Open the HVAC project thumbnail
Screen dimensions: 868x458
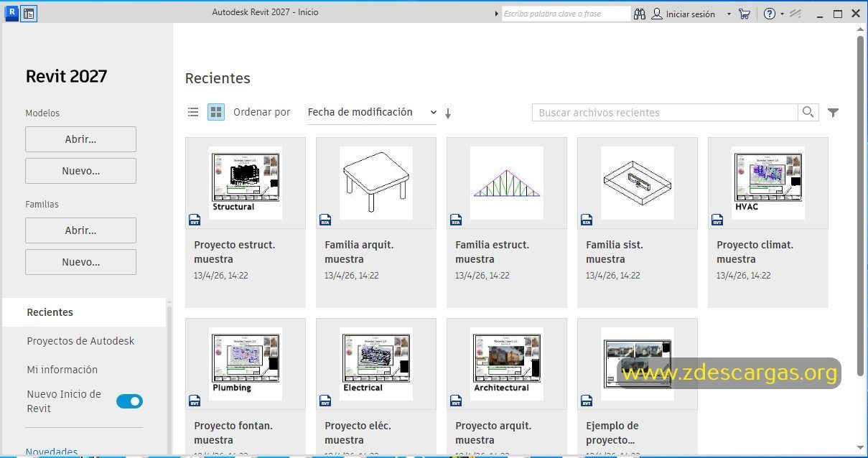768,183
